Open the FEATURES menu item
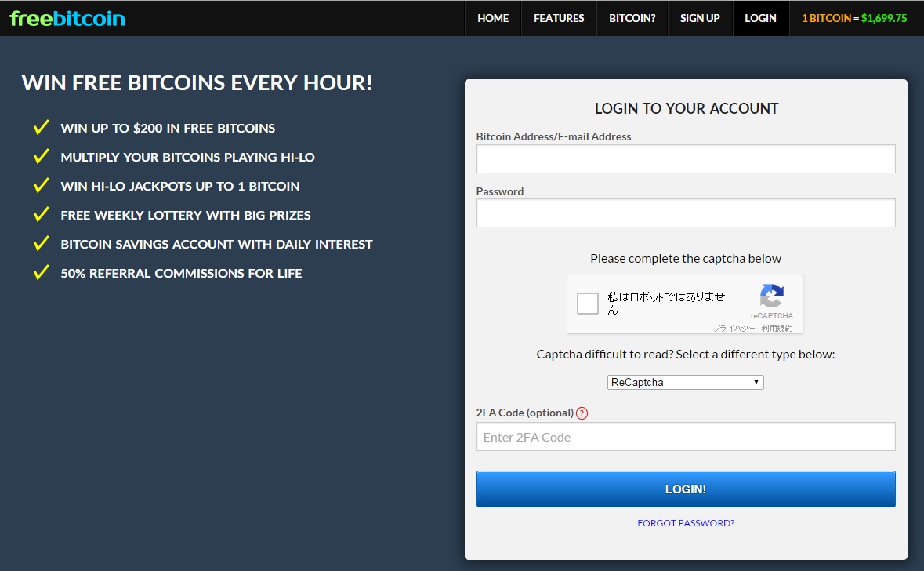The width and height of the screenshot is (924, 571). tap(559, 18)
